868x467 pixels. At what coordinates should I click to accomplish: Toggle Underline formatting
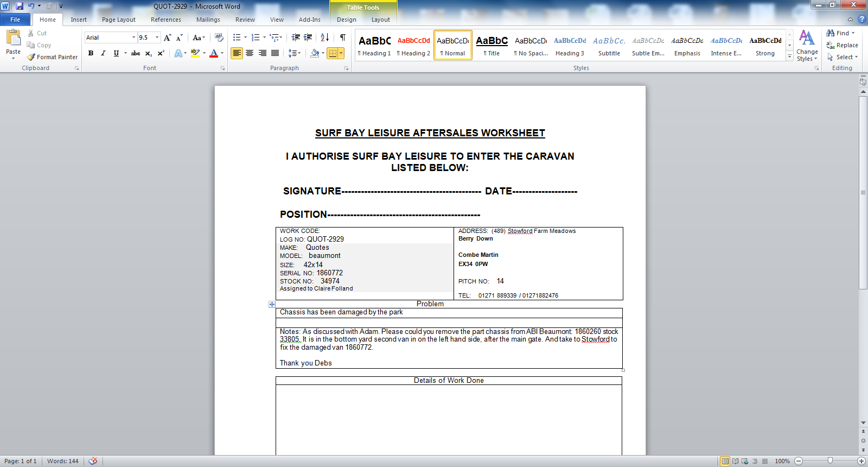[116, 53]
